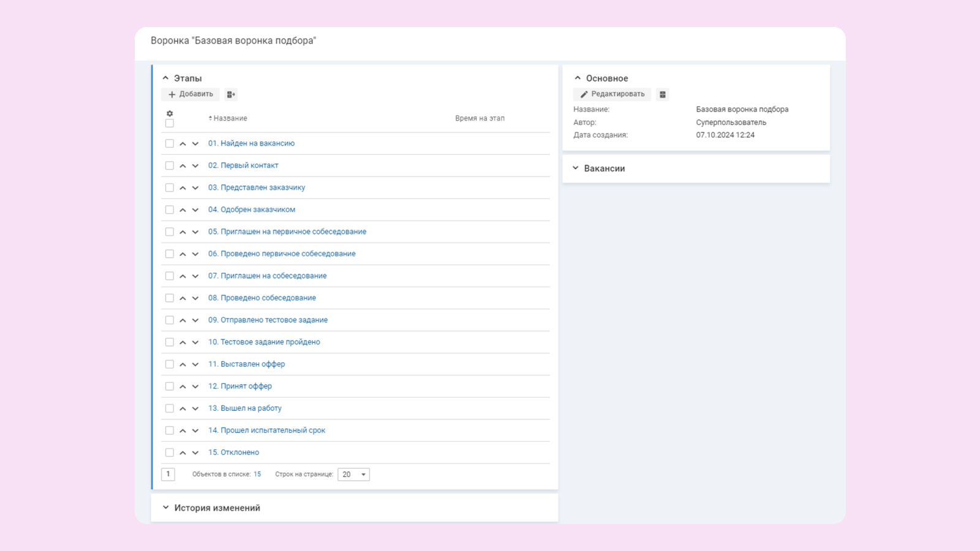Screen dimensions: 980x551
Task: Click creation date 07.10.2024 12:24
Action: pos(725,135)
